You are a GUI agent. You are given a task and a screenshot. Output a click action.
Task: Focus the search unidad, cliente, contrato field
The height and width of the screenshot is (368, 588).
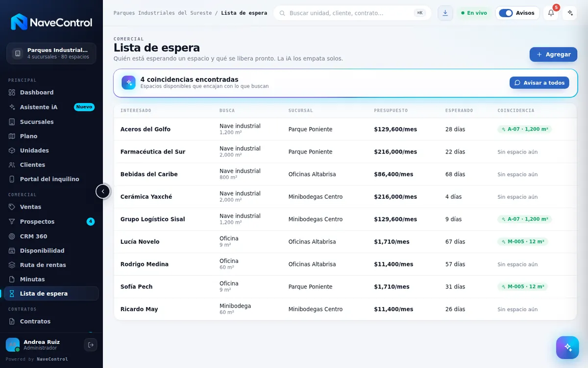coord(352,13)
